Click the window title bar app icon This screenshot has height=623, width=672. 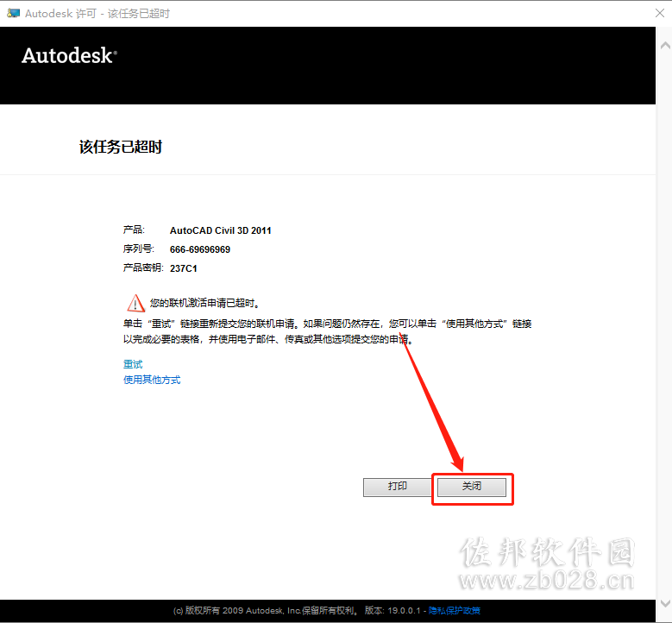(13, 13)
